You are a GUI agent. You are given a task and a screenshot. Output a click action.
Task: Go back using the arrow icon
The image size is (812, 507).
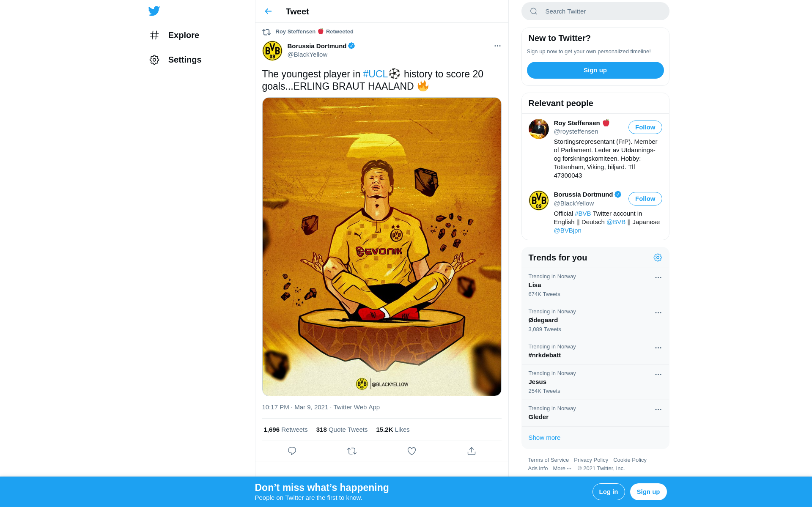coord(268,11)
